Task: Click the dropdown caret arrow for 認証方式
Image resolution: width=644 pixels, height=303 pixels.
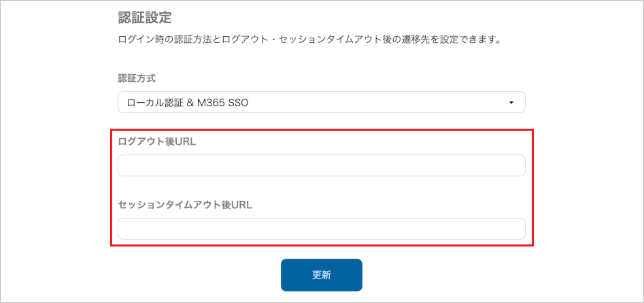Action: [x=511, y=103]
